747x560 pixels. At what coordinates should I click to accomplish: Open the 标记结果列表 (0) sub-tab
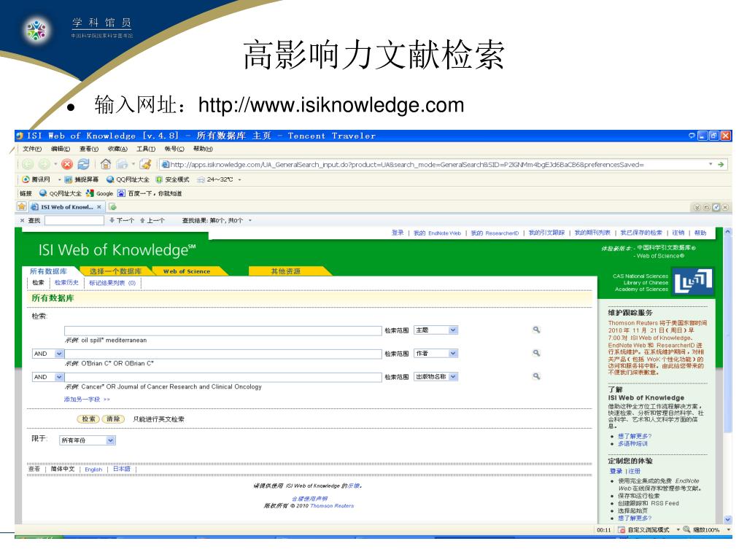click(x=112, y=283)
